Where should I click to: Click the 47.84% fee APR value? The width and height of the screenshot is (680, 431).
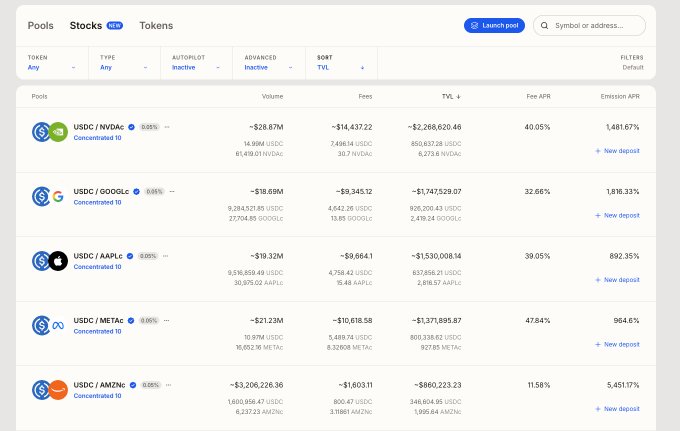coord(537,321)
